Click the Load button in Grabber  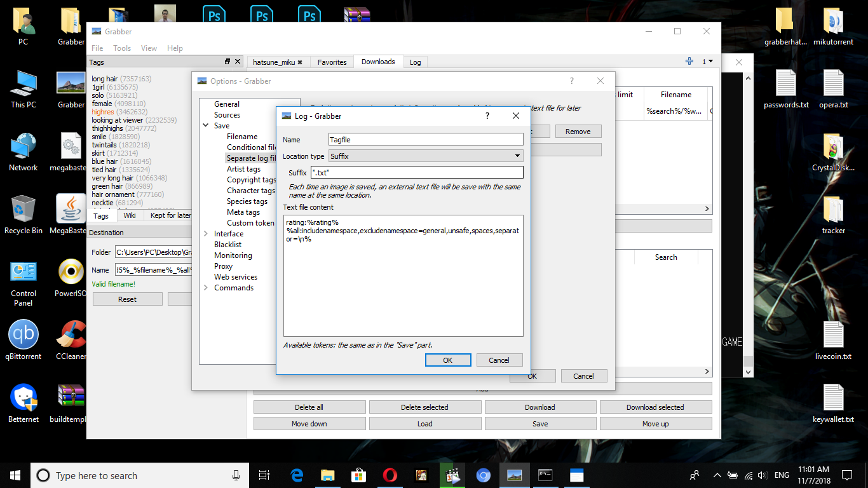tap(425, 424)
